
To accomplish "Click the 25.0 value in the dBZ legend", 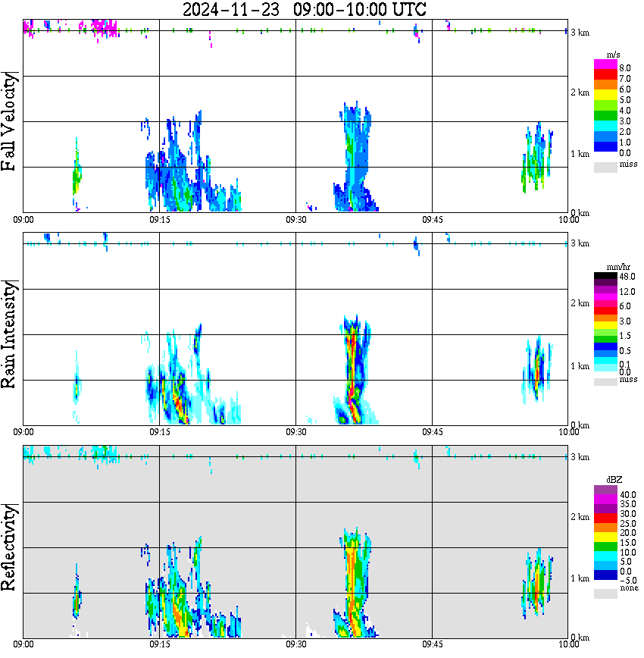I will point(628,524).
